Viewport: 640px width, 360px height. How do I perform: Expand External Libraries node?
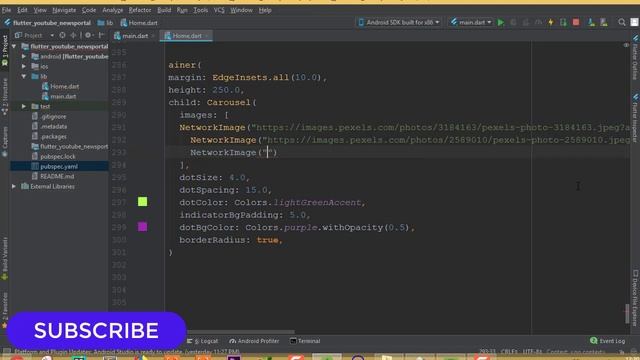click(x=14, y=186)
